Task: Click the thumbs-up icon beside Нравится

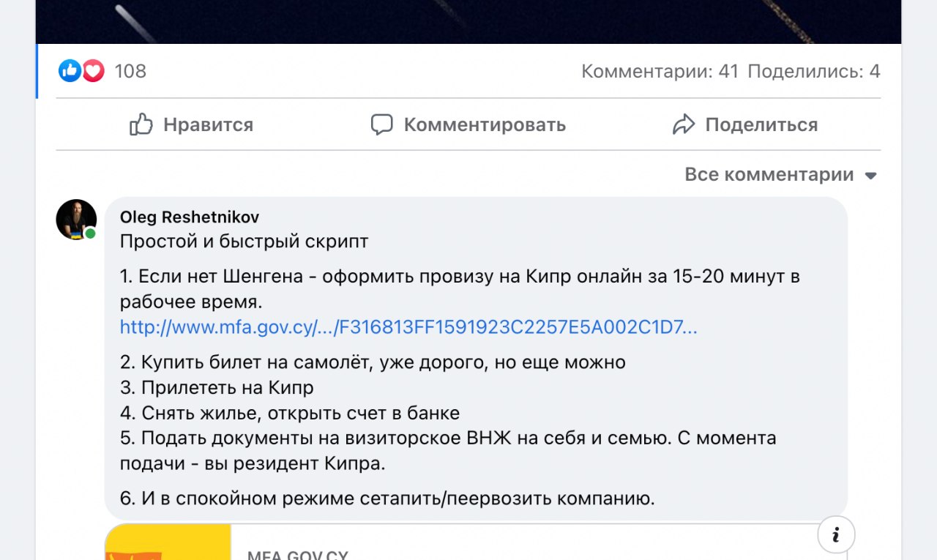Action: 141,124
